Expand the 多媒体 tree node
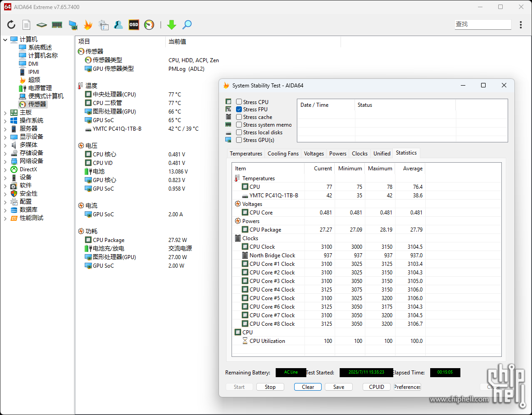The width and height of the screenshot is (532, 415). pos(5,145)
